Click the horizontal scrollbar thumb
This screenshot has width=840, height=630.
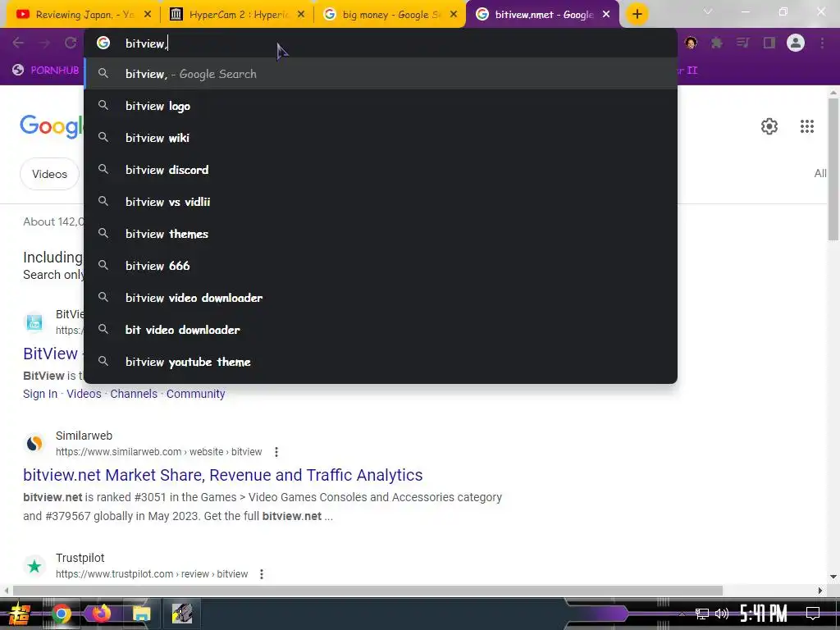pos(367,591)
